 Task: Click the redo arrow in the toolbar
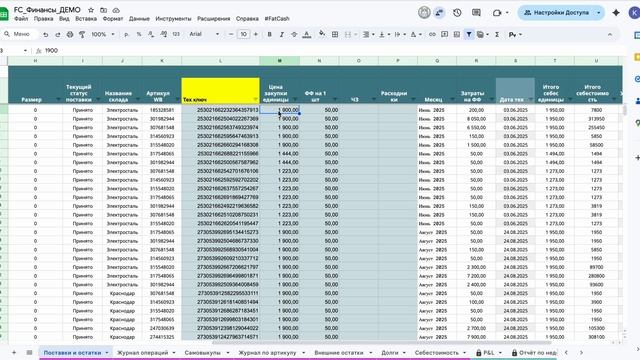(x=58, y=35)
